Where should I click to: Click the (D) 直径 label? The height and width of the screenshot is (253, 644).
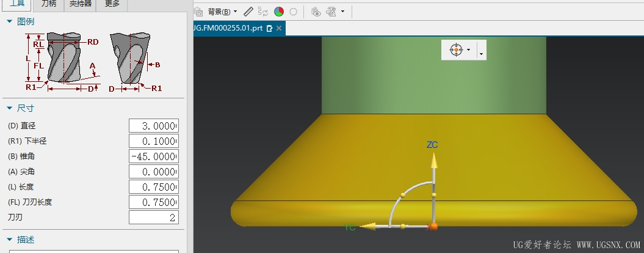click(22, 126)
